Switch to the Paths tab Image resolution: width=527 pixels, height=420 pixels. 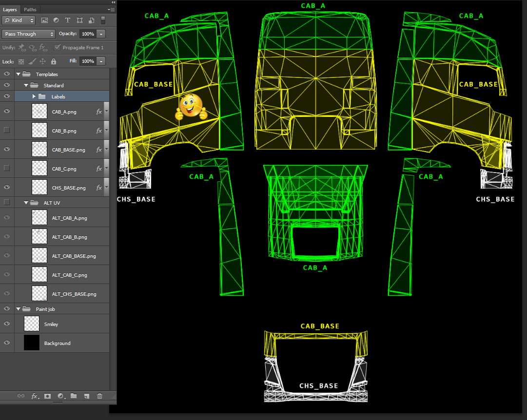(30, 9)
